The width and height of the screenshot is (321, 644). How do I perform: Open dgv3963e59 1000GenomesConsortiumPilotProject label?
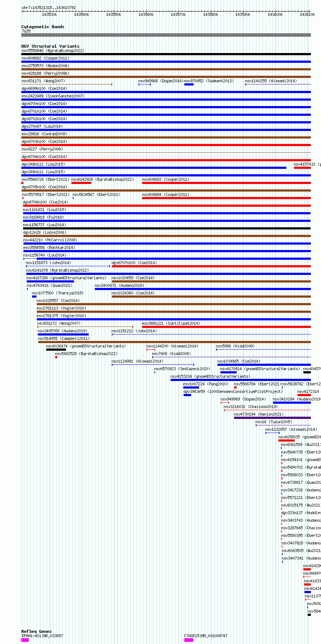pos(233,391)
